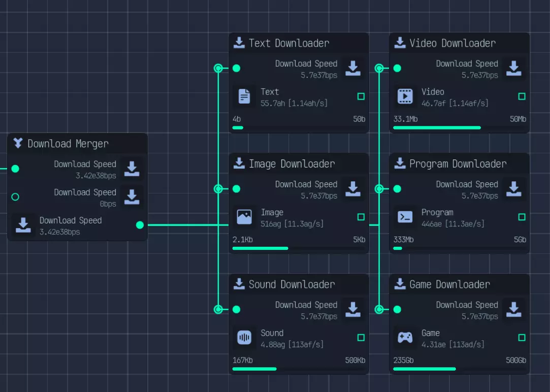This screenshot has width=550, height=392.
Task: Click Video Downloader's download speed icon
Action: click(x=514, y=69)
